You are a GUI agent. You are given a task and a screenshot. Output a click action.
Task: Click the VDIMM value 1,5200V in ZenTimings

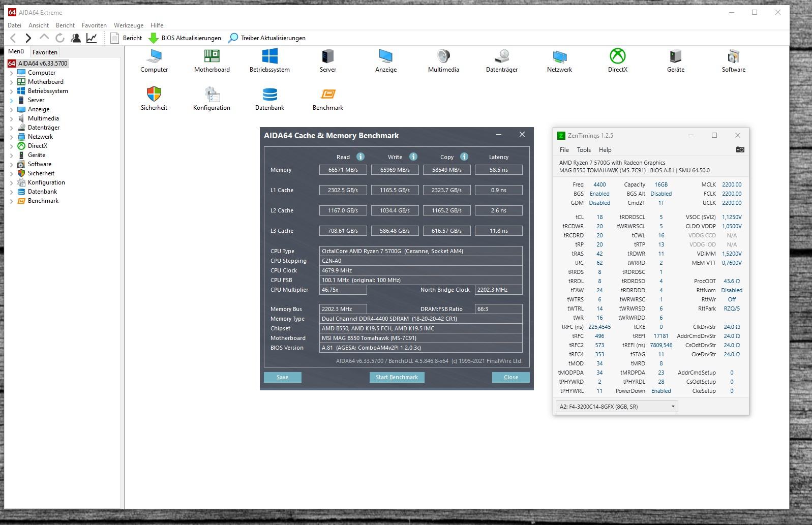click(732, 254)
